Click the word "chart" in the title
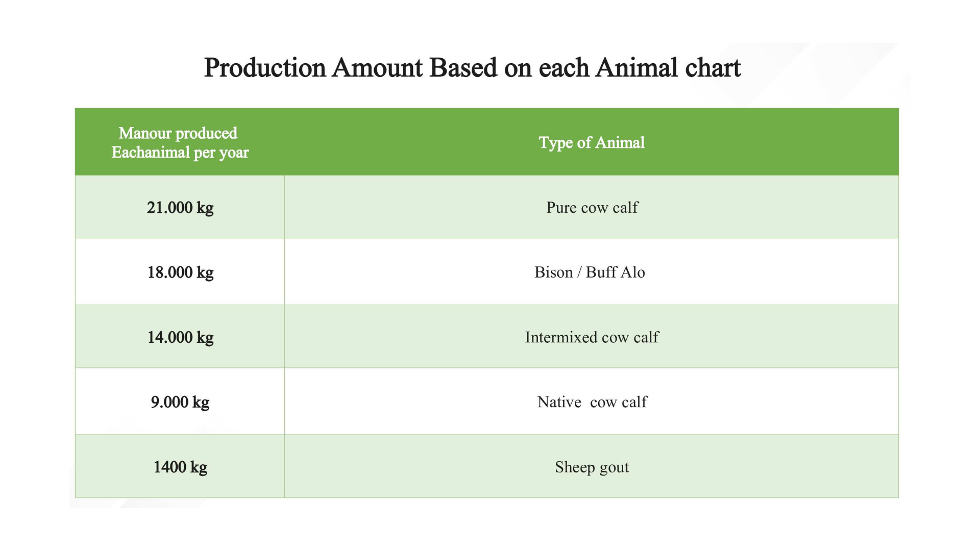 pyautogui.click(x=713, y=68)
